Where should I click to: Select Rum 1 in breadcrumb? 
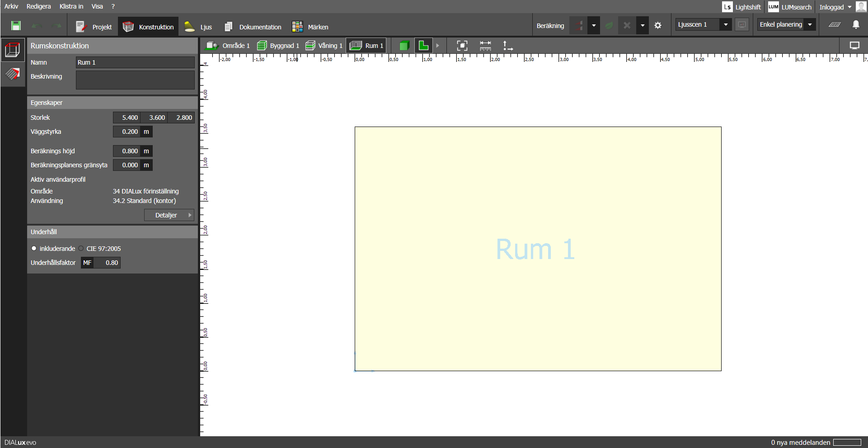[x=366, y=45]
